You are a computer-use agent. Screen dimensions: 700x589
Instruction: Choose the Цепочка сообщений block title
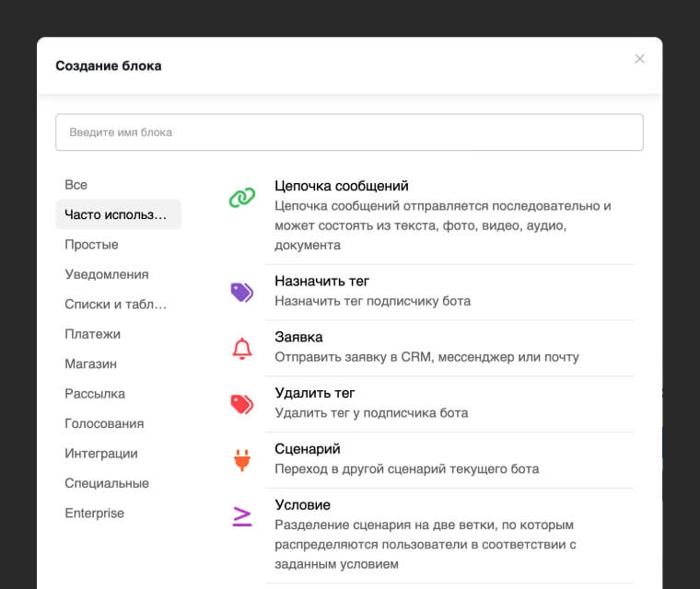pos(342,186)
